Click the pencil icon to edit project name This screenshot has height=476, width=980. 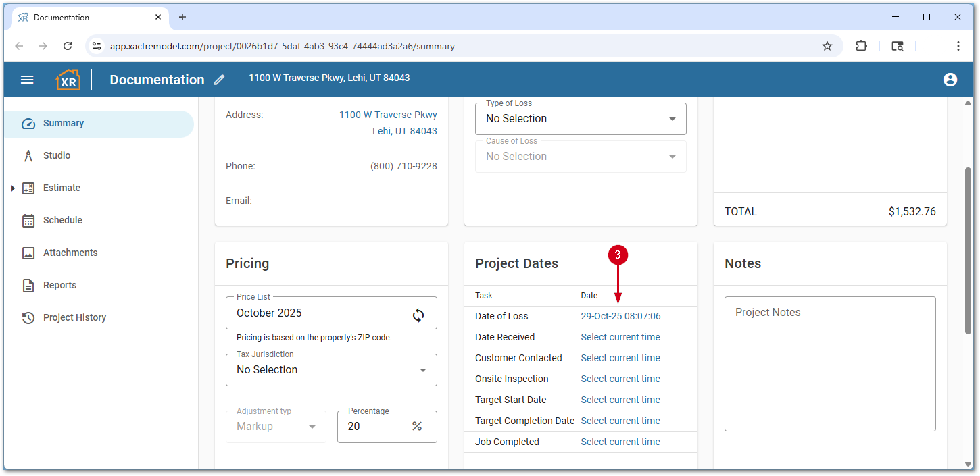[x=219, y=80]
